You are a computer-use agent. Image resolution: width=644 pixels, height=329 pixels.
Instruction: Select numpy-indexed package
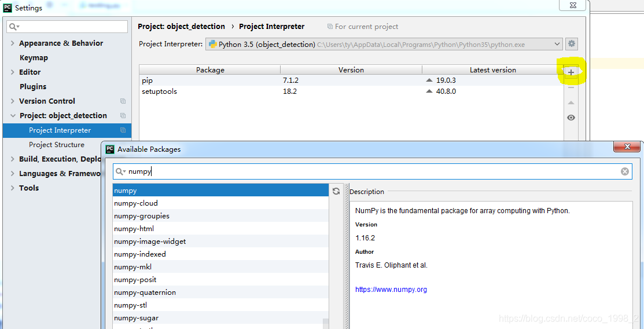(x=221, y=254)
